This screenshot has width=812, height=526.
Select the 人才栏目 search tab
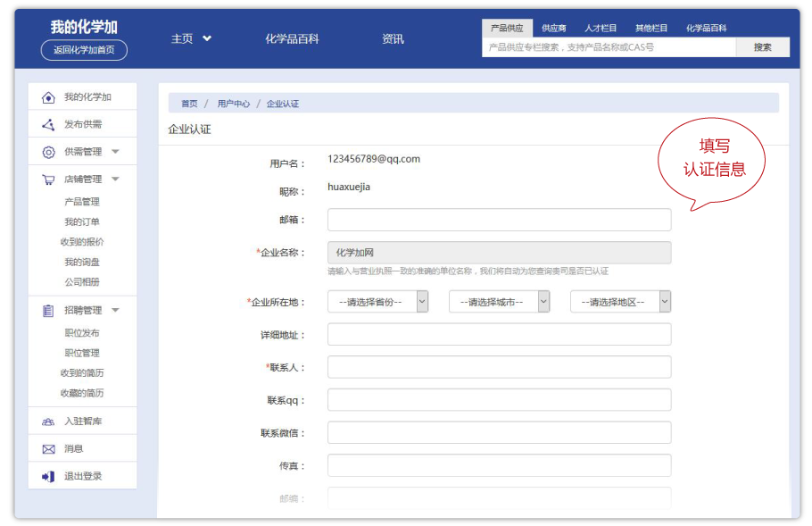pyautogui.click(x=601, y=29)
